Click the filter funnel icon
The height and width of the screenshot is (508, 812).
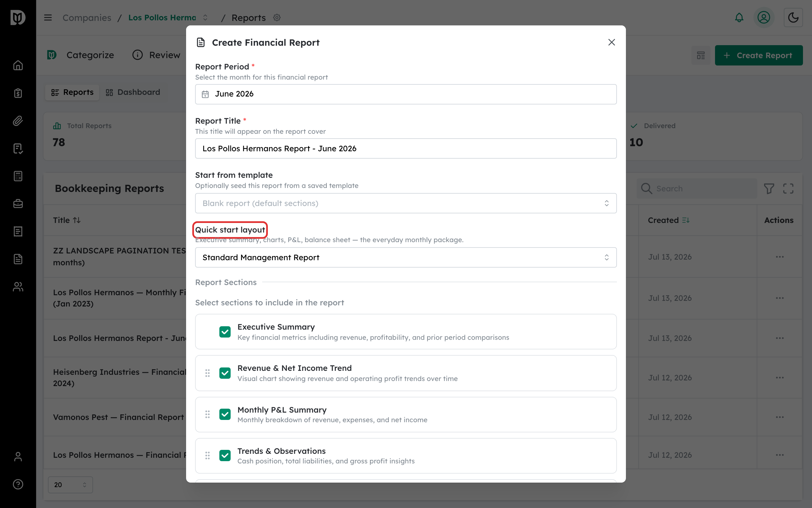click(769, 189)
